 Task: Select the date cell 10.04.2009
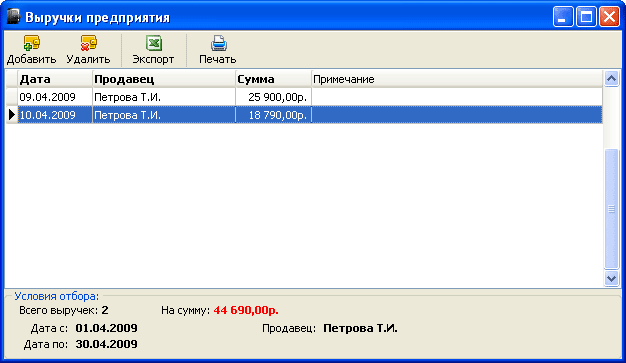click(55, 115)
